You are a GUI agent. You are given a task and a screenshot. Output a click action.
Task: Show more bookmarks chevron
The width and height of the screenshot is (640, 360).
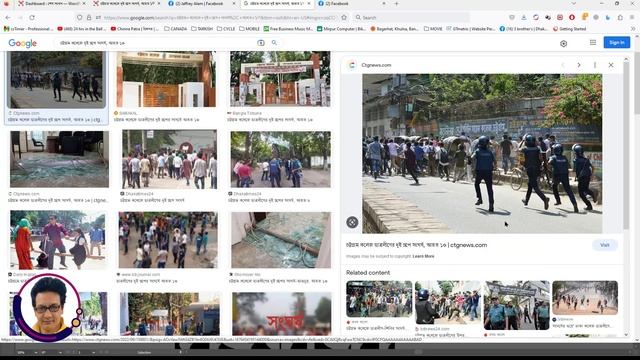pos(633,29)
